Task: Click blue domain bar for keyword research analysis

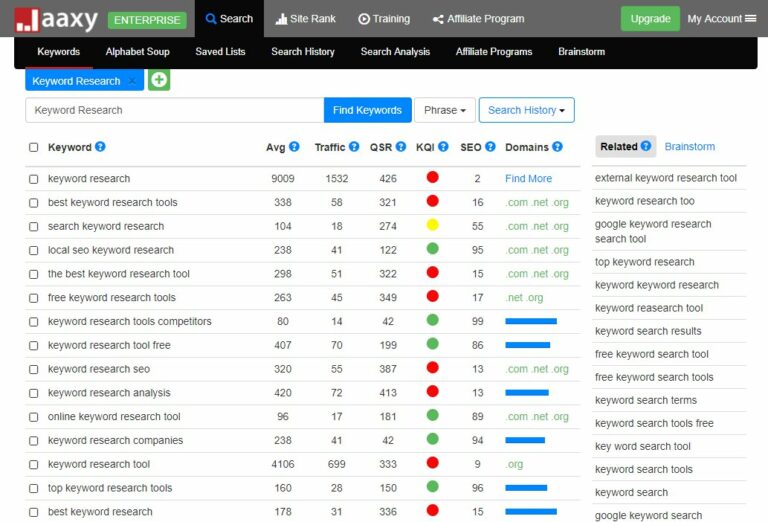Action: (x=527, y=393)
